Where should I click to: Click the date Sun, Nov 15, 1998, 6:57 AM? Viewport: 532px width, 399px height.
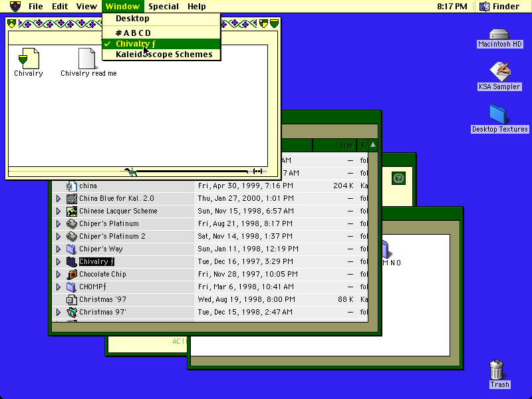coord(245,211)
